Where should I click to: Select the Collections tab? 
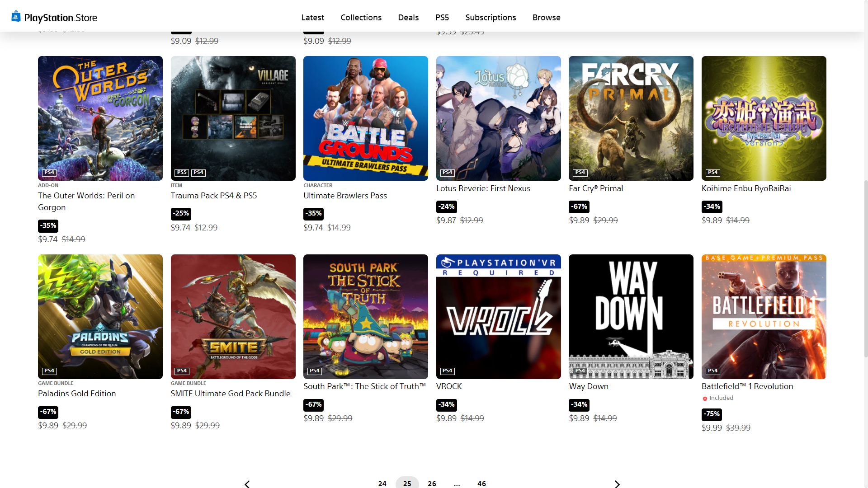(361, 17)
